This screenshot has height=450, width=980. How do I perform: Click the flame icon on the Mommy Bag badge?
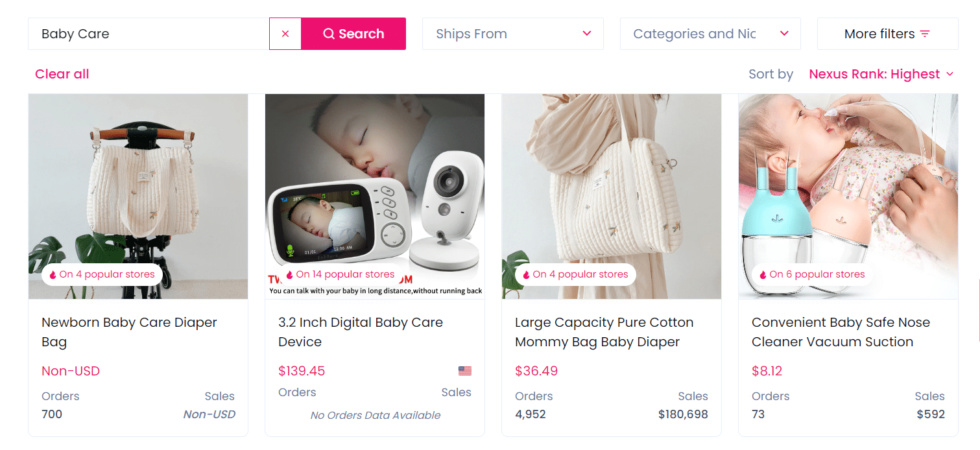pyautogui.click(x=526, y=275)
